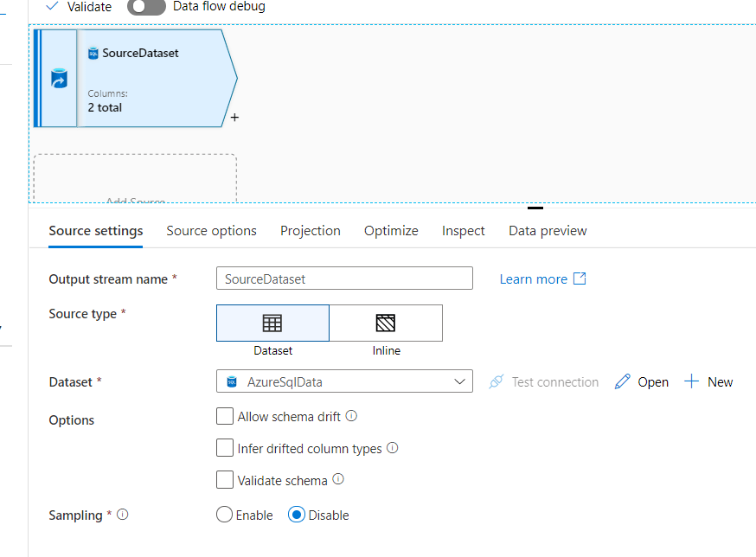The width and height of the screenshot is (756, 557).
Task: Check the Allow schema drift checkbox
Action: [x=225, y=416]
